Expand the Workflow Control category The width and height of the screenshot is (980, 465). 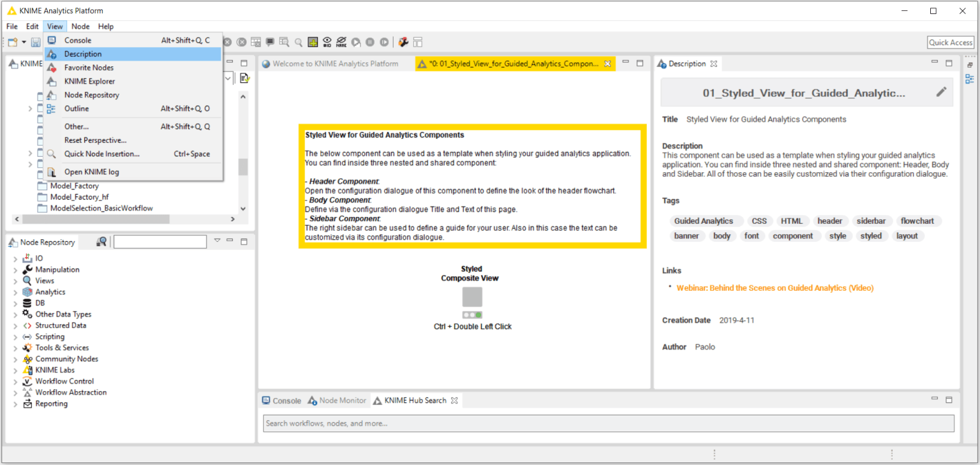tap(15, 381)
